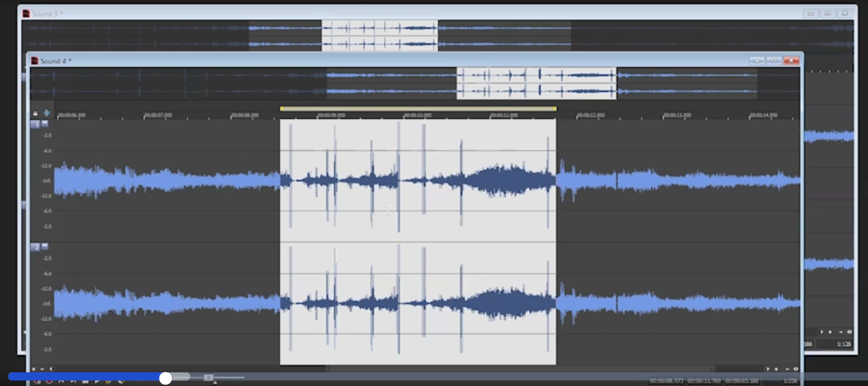
Task: Click time zoom out minus at Sound 4 bottom right
Action: pos(787,369)
